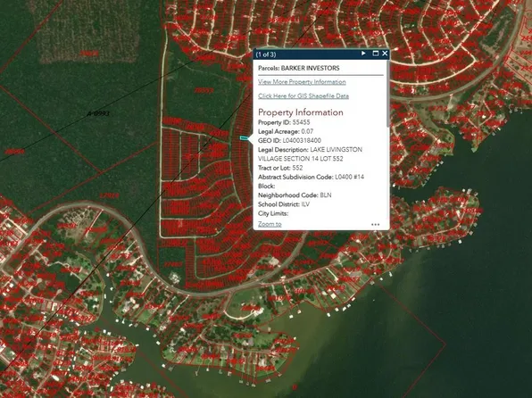Click the Legal Description text in popup
Screen dimensions: 532x398
coord(310,154)
